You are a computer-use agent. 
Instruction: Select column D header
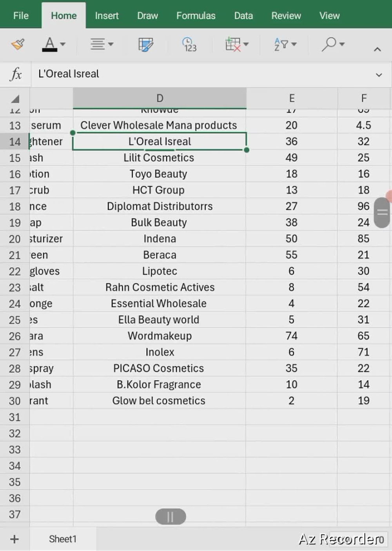(160, 98)
